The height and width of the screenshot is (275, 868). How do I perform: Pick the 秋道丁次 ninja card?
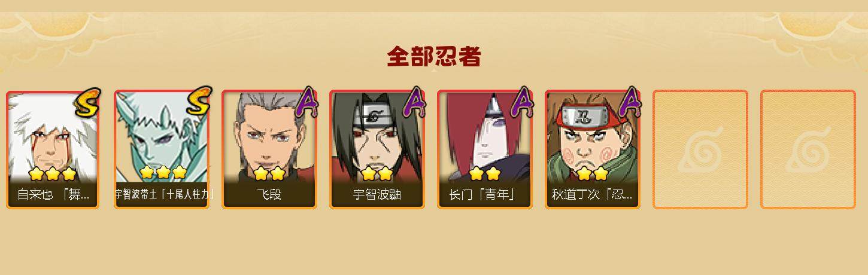[x=593, y=149]
